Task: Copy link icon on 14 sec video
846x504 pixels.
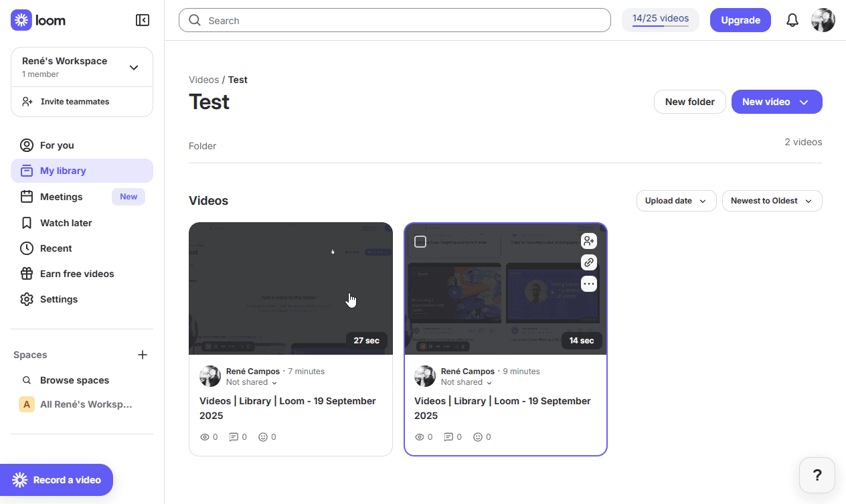Action: coord(588,262)
